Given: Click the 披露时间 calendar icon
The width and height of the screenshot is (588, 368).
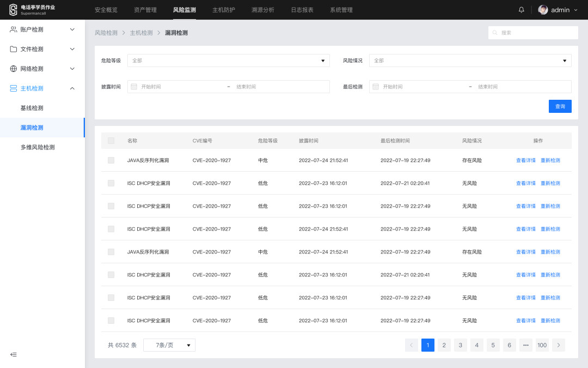Looking at the screenshot, I should pos(134,87).
